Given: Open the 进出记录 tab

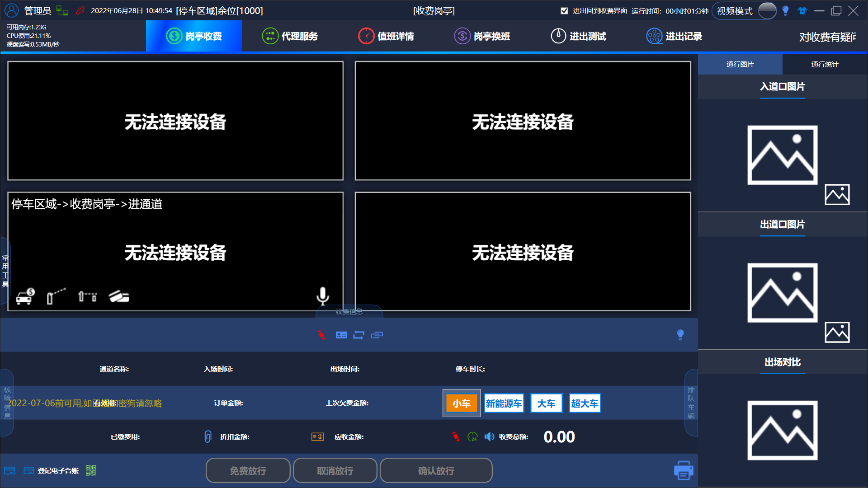Looking at the screenshot, I should [674, 36].
